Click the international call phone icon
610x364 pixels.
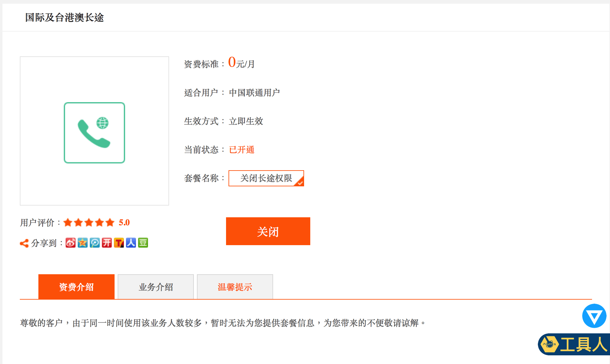tap(94, 133)
